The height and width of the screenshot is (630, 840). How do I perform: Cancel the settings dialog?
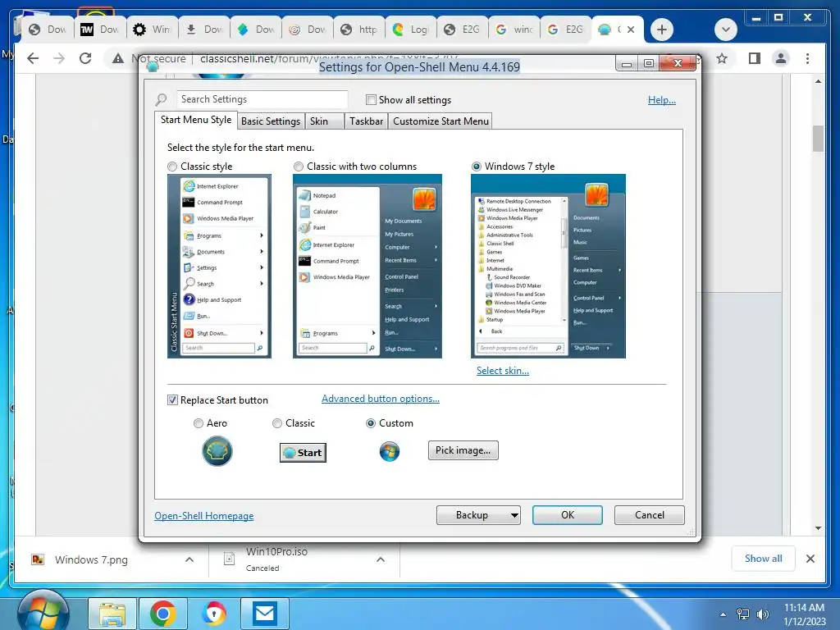(x=650, y=515)
